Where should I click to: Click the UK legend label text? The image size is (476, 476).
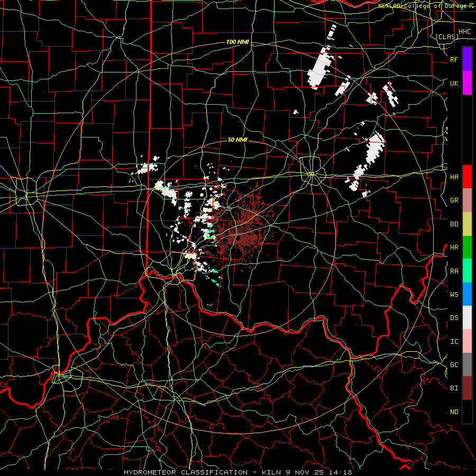[x=454, y=83]
